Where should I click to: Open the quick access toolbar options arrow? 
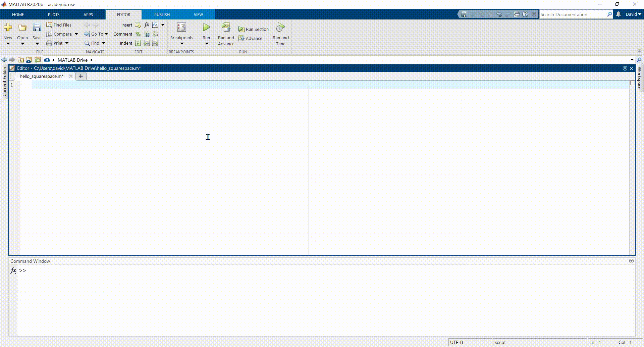534,14
